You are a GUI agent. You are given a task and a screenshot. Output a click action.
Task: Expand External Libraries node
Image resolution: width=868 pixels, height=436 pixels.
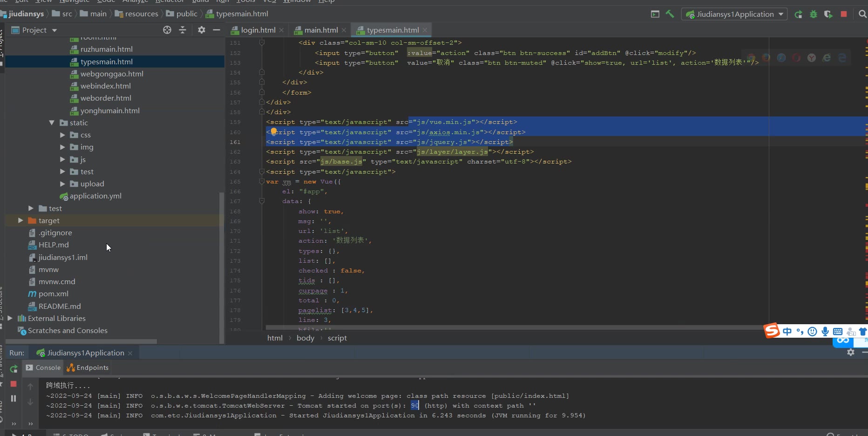[x=10, y=318]
